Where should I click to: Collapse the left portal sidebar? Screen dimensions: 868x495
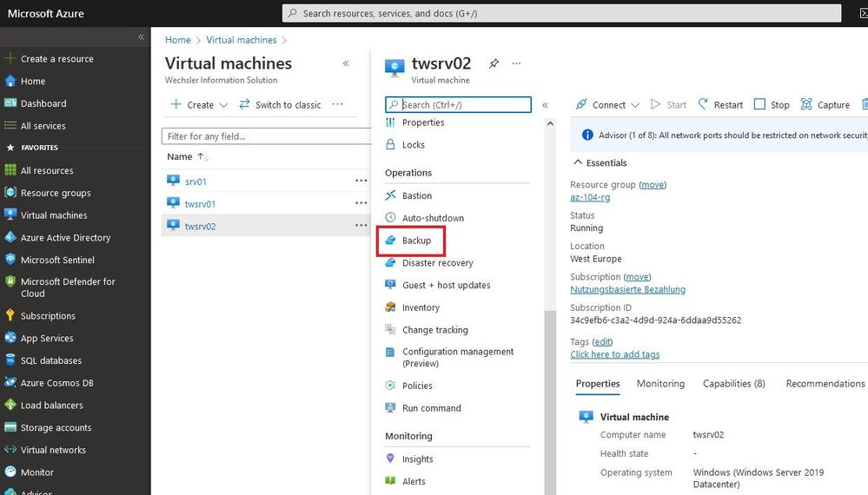[141, 37]
